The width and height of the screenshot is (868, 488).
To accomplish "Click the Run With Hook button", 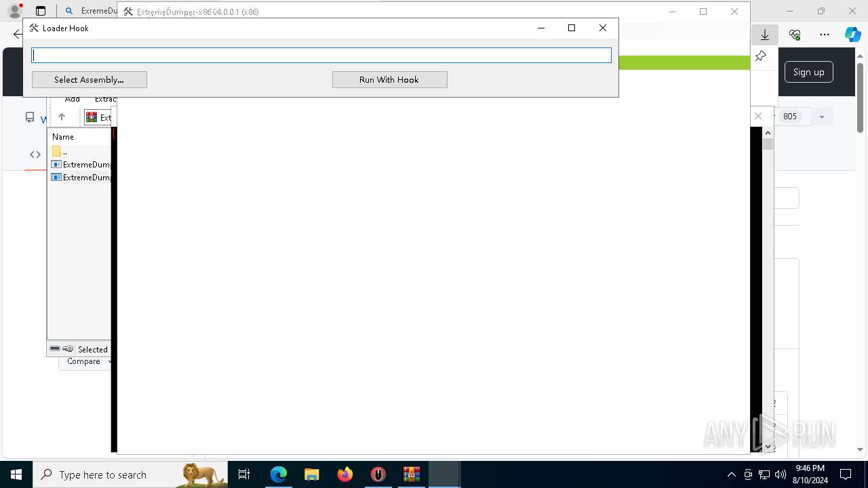I will click(390, 79).
